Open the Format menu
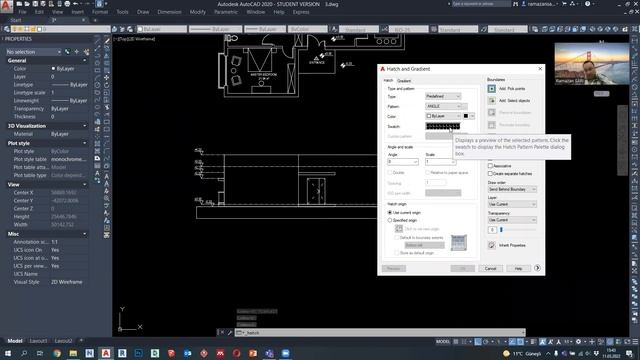Image resolution: width=640 pixels, height=360 pixels. (100, 12)
